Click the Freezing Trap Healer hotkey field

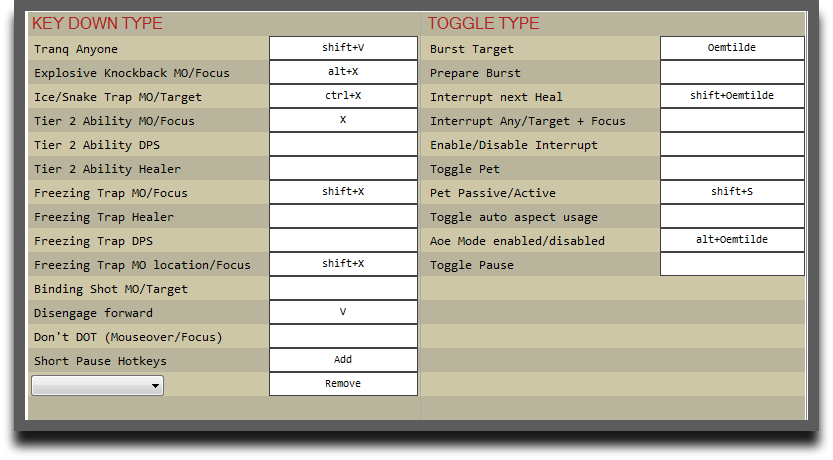pos(343,216)
